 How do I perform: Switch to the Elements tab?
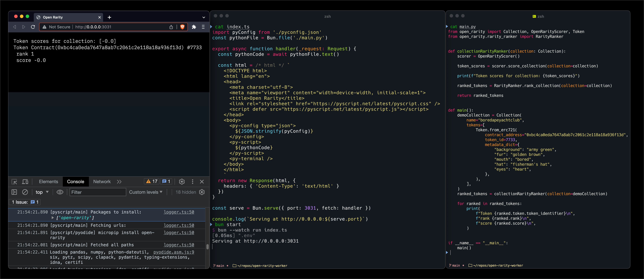coord(48,182)
